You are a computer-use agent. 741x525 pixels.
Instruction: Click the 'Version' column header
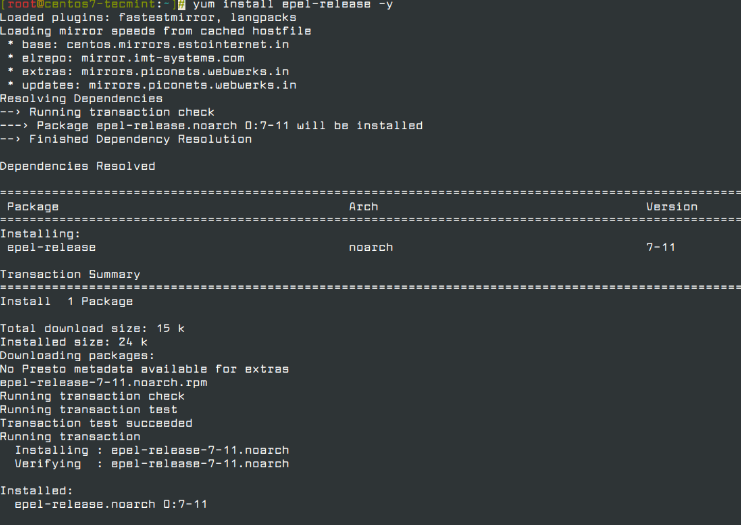671,207
